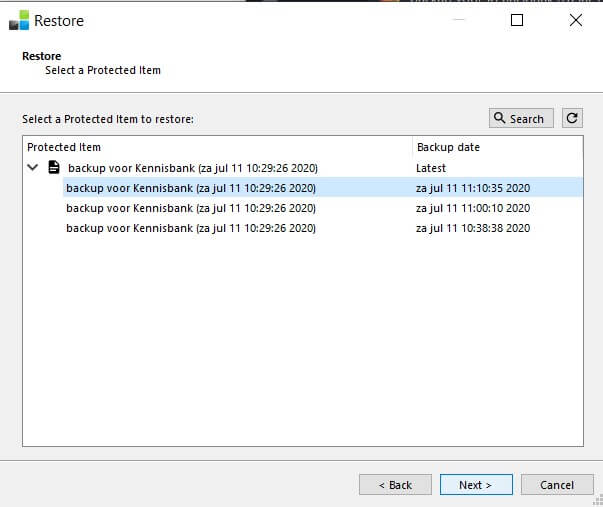
Task: Click the Latest backup date cell
Action: (x=431, y=168)
